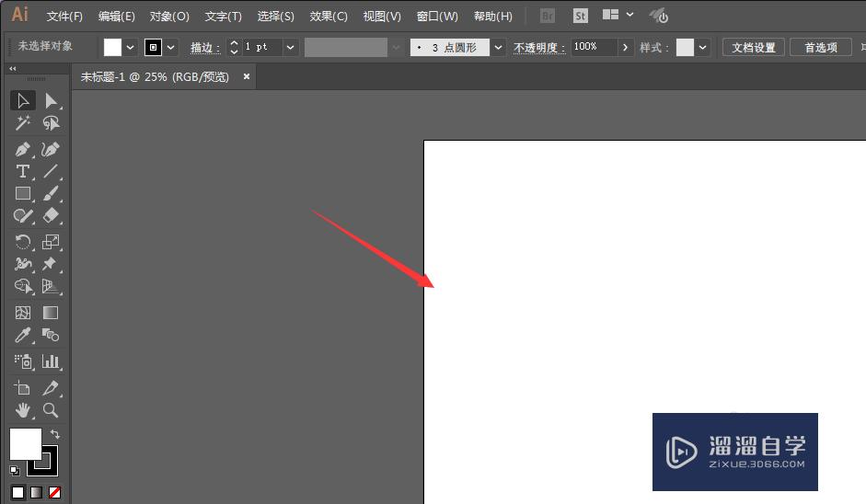Open Adobe Stock via St icon
The height and width of the screenshot is (504, 866).
click(580, 16)
